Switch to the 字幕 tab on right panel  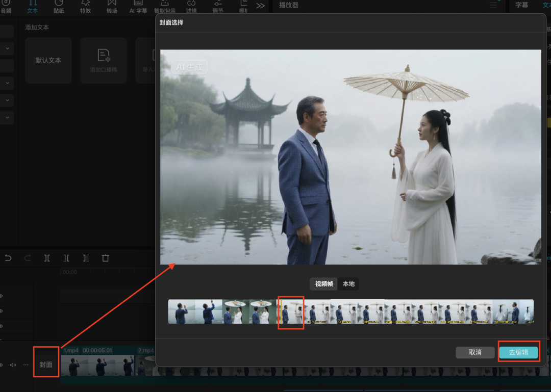521,5
